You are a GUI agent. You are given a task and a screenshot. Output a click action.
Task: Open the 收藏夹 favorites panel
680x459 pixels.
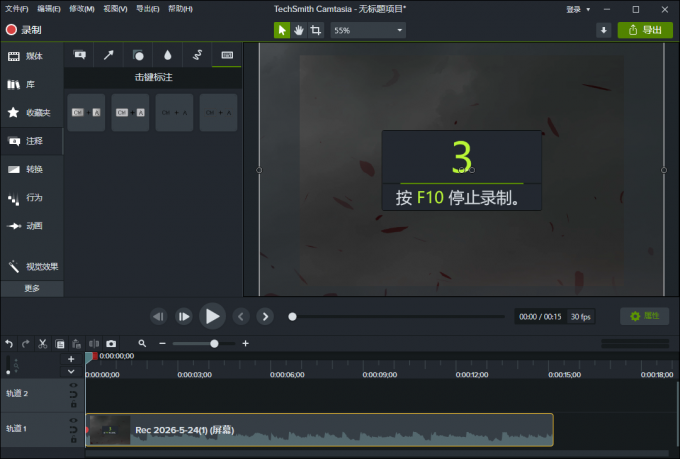click(32, 113)
